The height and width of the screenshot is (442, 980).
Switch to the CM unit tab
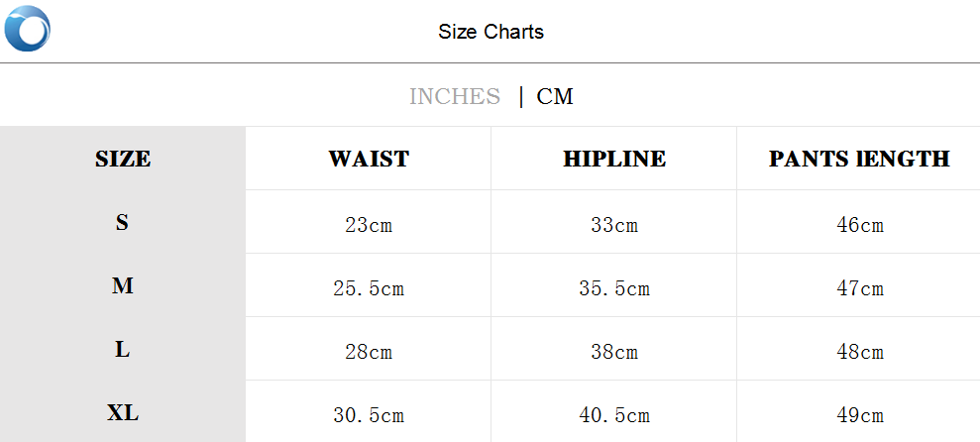(x=555, y=96)
